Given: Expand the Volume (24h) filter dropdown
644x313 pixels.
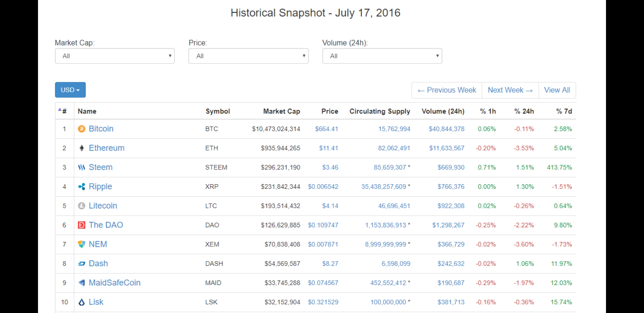Looking at the screenshot, I should (382, 56).
